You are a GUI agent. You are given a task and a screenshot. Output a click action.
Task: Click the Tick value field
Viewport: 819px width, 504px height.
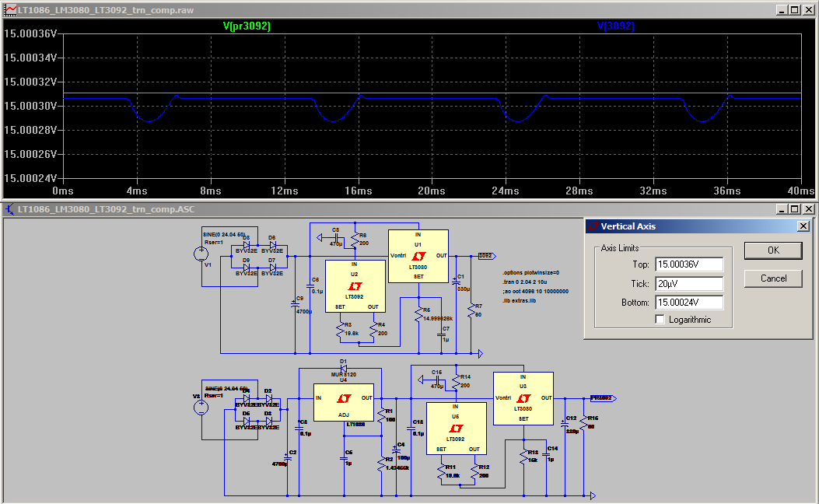[689, 284]
